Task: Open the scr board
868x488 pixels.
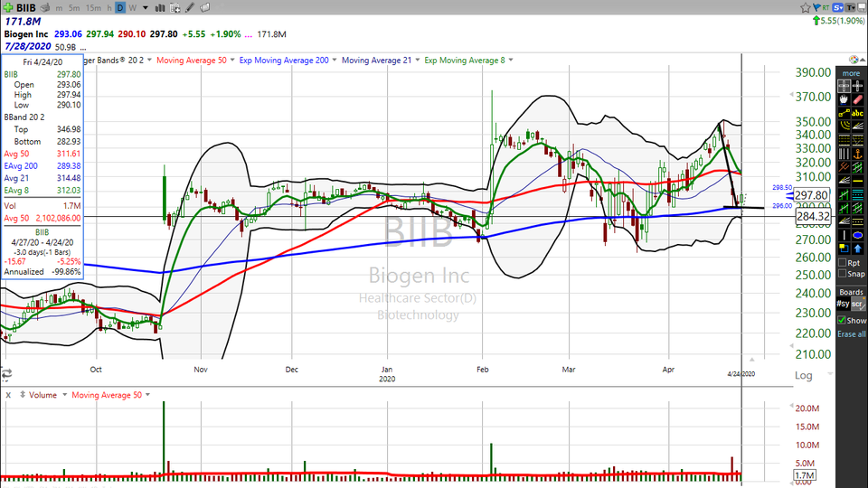Action: [x=857, y=304]
